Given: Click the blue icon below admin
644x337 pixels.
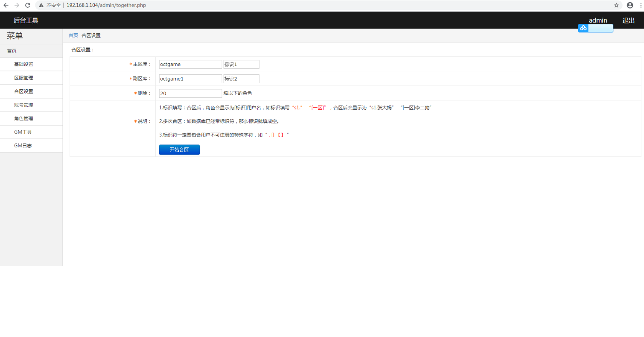Looking at the screenshot, I should click(x=583, y=28).
